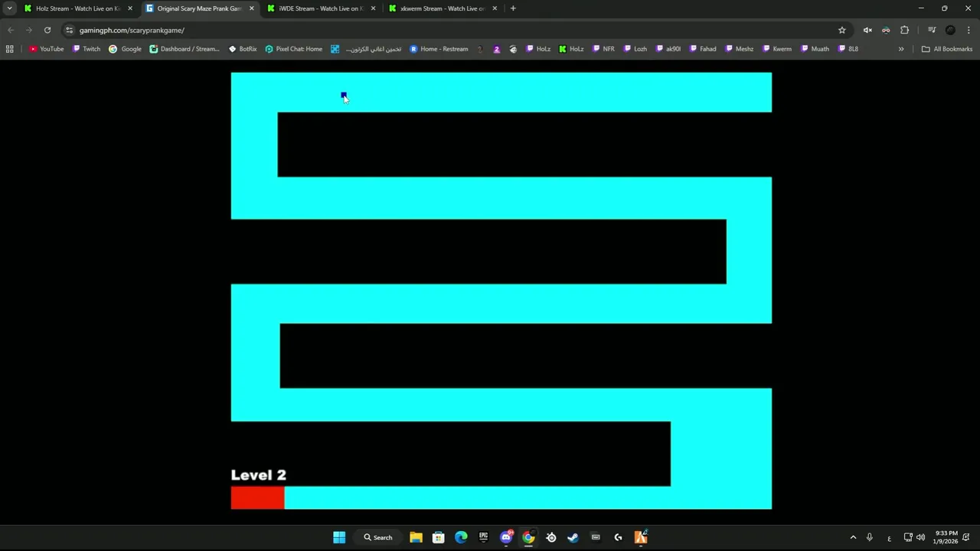Open the apps grid in the bookmarks bar
The width and height of the screenshot is (980, 551).
pyautogui.click(x=9, y=49)
